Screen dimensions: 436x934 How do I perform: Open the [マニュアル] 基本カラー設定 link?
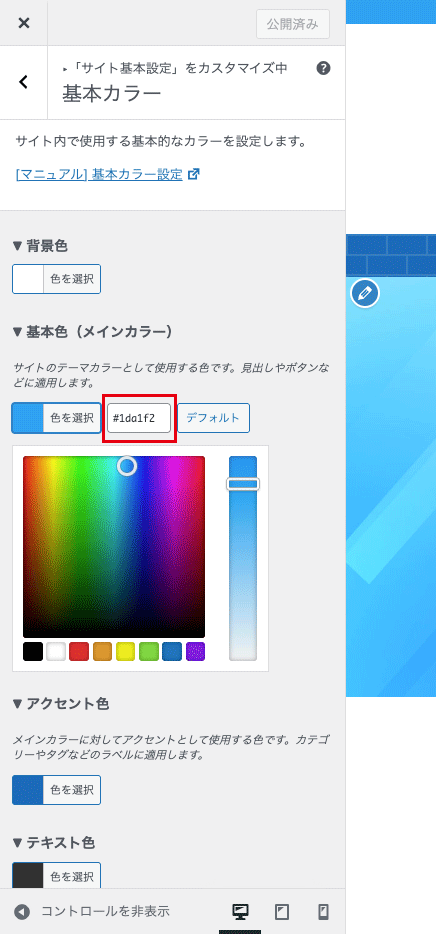[x=99, y=175]
